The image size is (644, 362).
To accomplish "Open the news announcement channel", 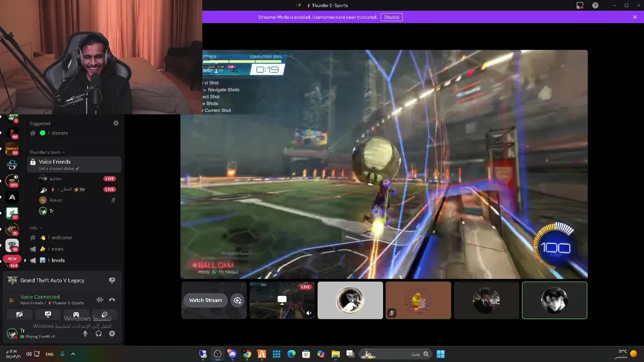I will pyautogui.click(x=74, y=249).
